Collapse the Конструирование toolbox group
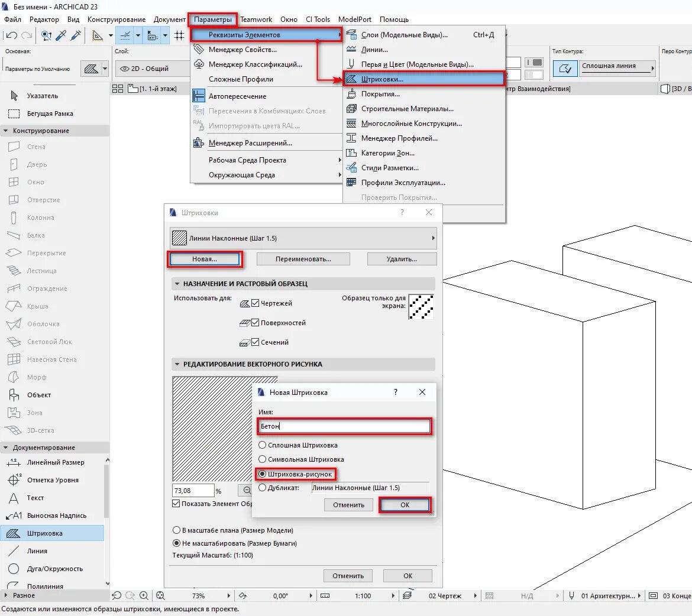Screen dimensions: 692x616 click(6, 131)
